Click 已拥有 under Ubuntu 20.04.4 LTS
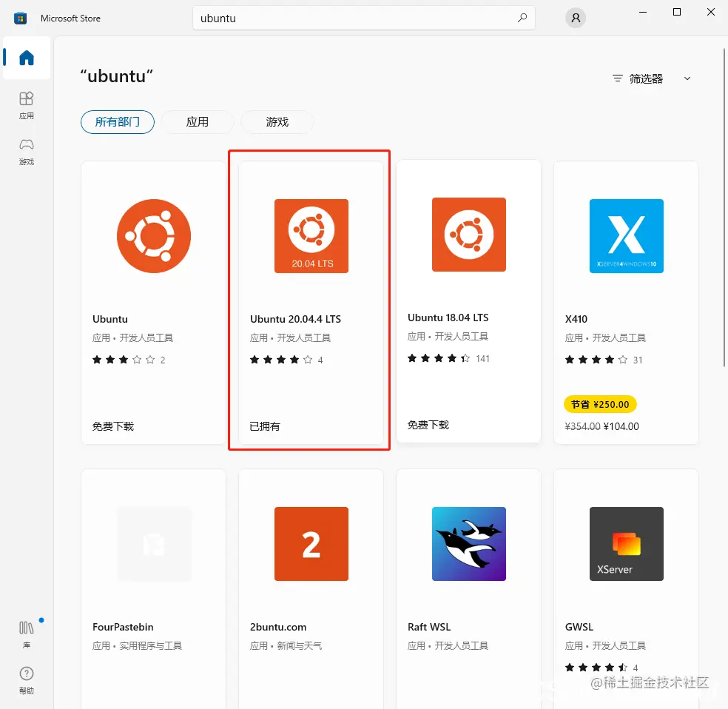The width and height of the screenshot is (728, 709). [265, 426]
